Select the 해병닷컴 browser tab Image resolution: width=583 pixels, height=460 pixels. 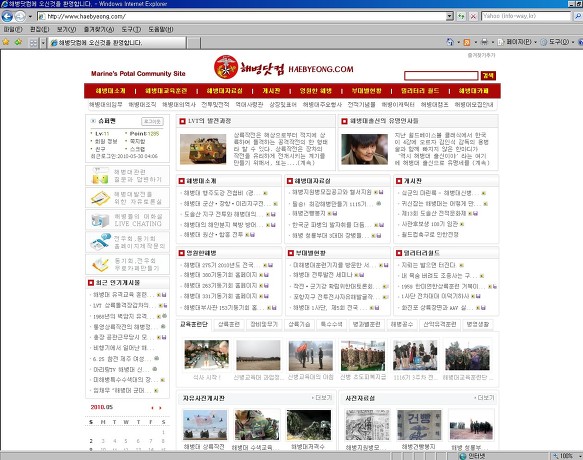click(117, 43)
